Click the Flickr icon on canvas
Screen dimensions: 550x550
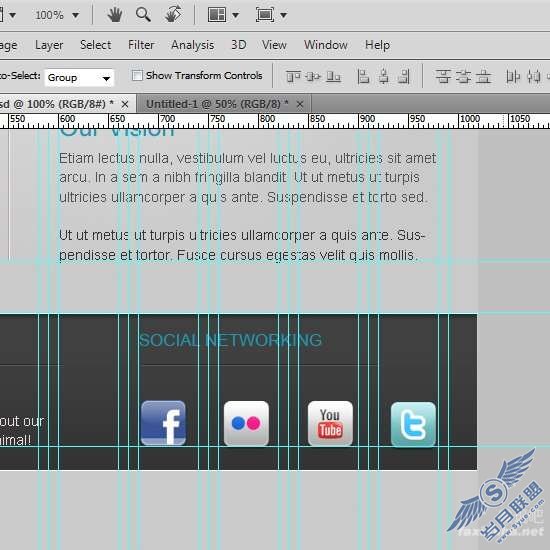pos(246,423)
